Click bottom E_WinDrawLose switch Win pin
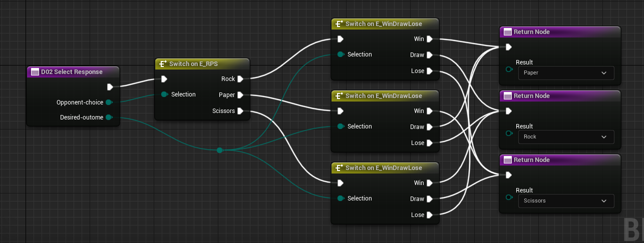 430,183
